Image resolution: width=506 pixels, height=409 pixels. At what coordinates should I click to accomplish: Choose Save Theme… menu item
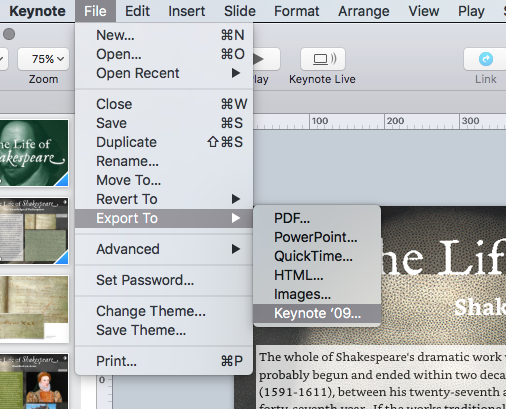tap(164, 330)
